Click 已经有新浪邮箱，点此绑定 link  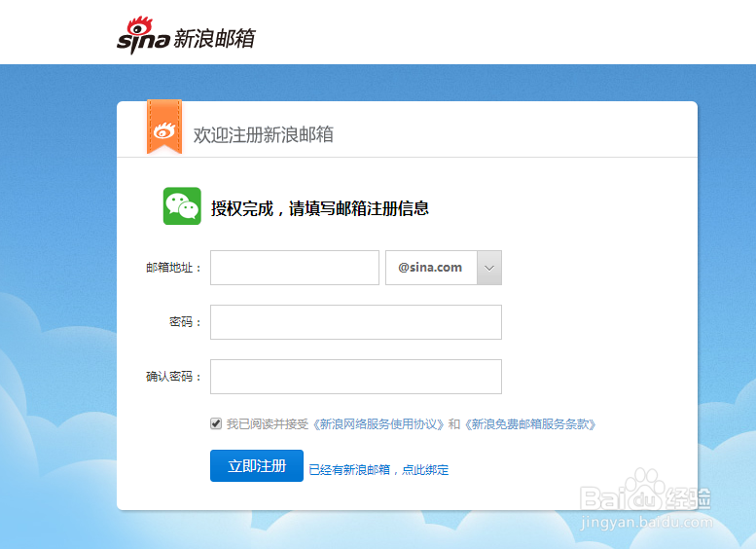378,469
